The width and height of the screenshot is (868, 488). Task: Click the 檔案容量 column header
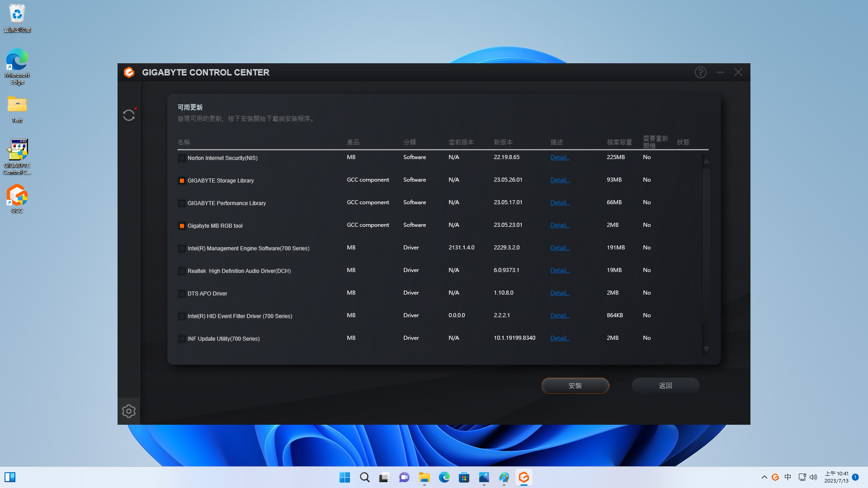(619, 142)
